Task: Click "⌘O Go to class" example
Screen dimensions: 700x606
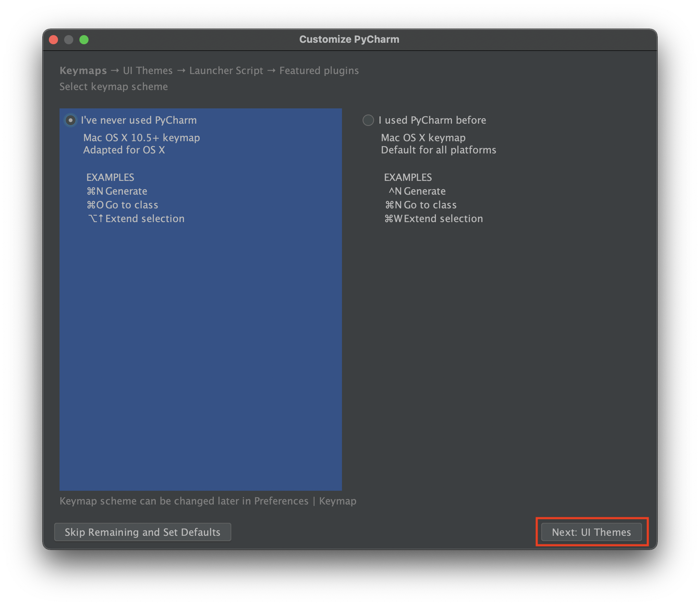Action: pyautogui.click(x=122, y=205)
